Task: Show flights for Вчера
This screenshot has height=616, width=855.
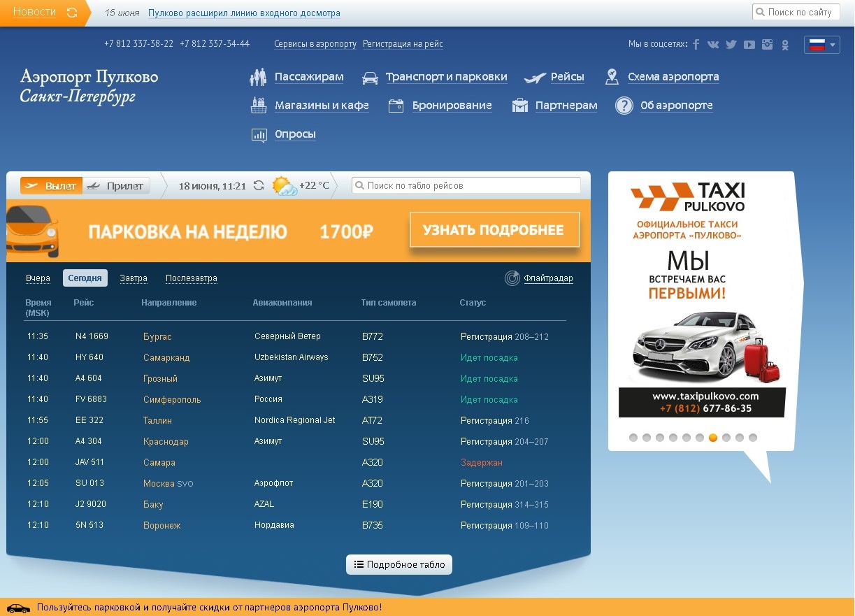Action: (x=38, y=278)
